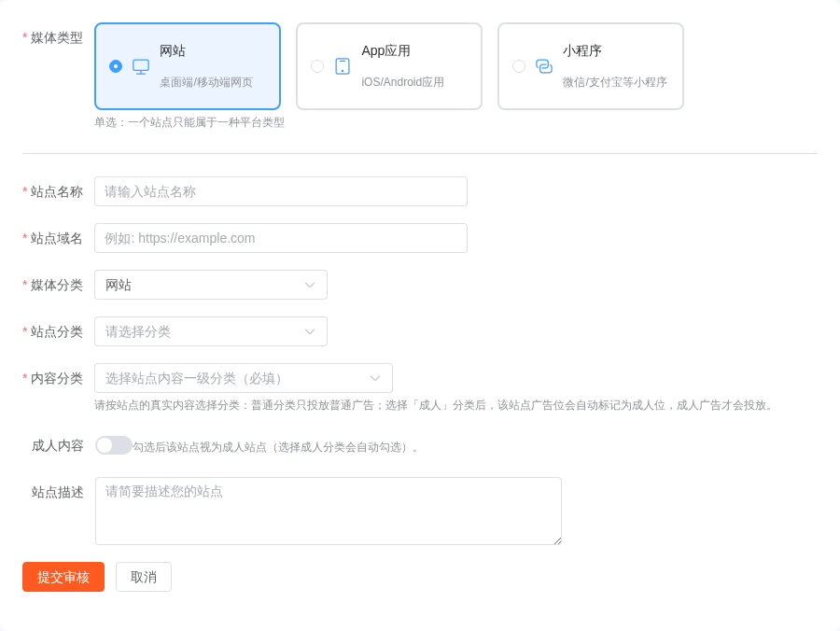This screenshot has height=631, width=840.
Task: Toggle the 成人内容 switch
Action: click(114, 445)
